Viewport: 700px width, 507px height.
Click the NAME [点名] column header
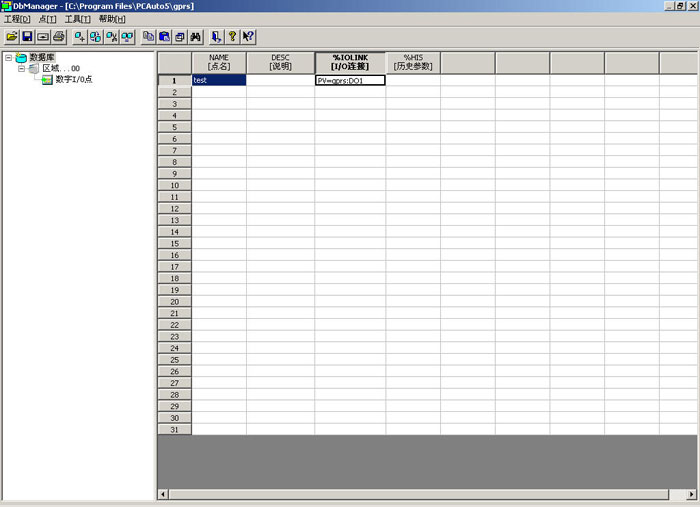click(219, 62)
